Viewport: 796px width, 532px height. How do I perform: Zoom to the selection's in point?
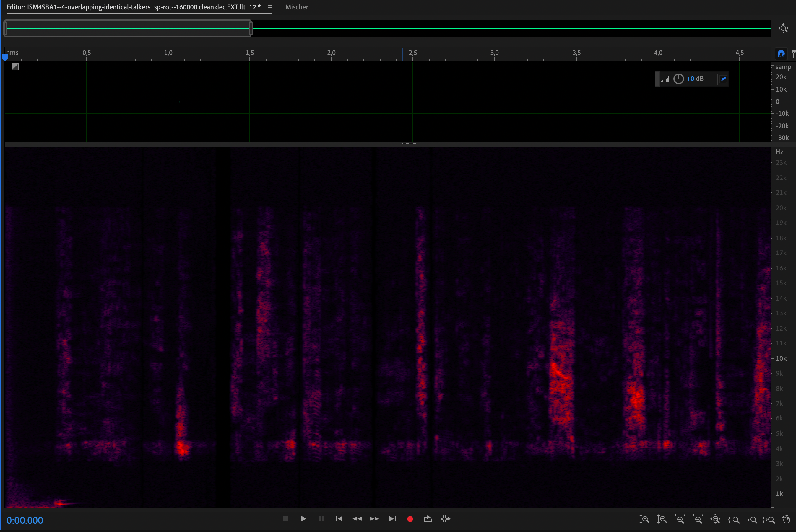[x=734, y=519]
